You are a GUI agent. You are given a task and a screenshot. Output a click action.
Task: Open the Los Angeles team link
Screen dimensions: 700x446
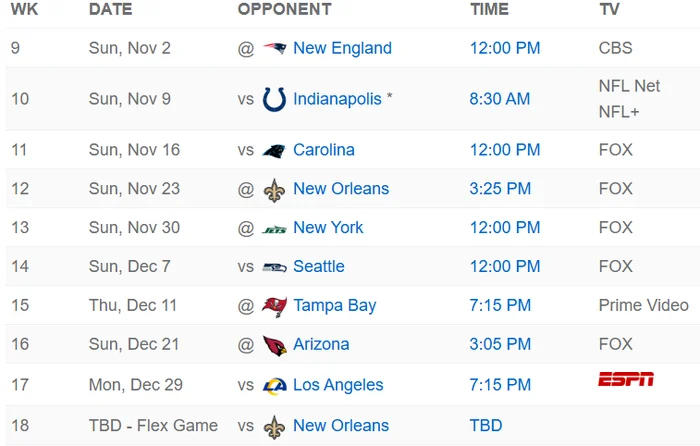338,385
